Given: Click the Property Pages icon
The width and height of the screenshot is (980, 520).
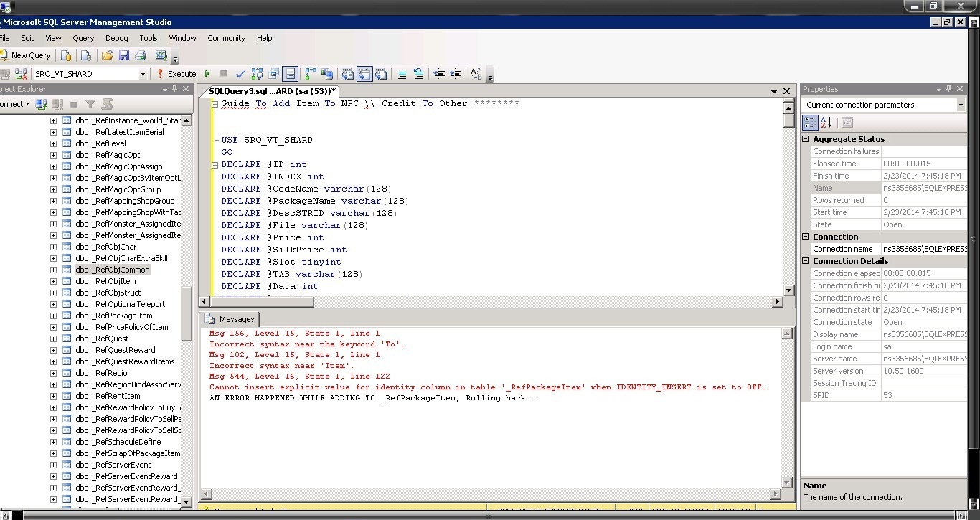Looking at the screenshot, I should [x=847, y=123].
